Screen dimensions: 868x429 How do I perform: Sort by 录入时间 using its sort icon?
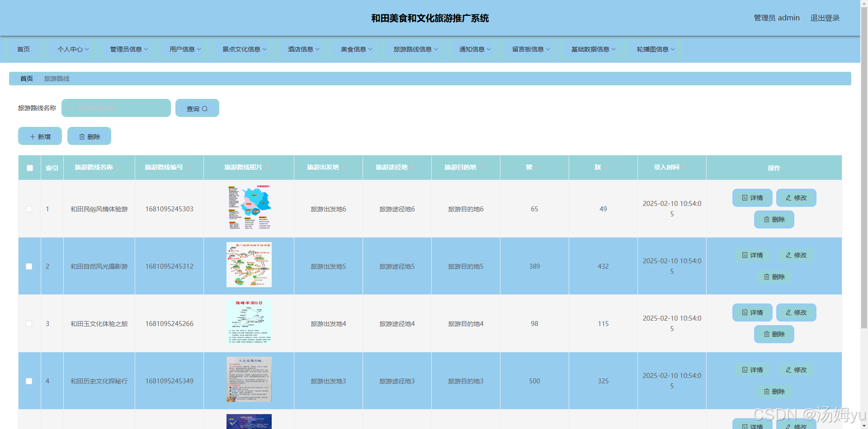685,168
